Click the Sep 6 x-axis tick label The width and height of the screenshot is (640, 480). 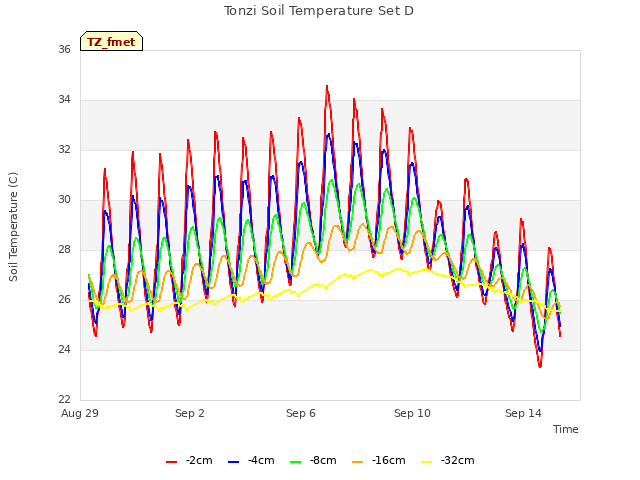click(301, 413)
